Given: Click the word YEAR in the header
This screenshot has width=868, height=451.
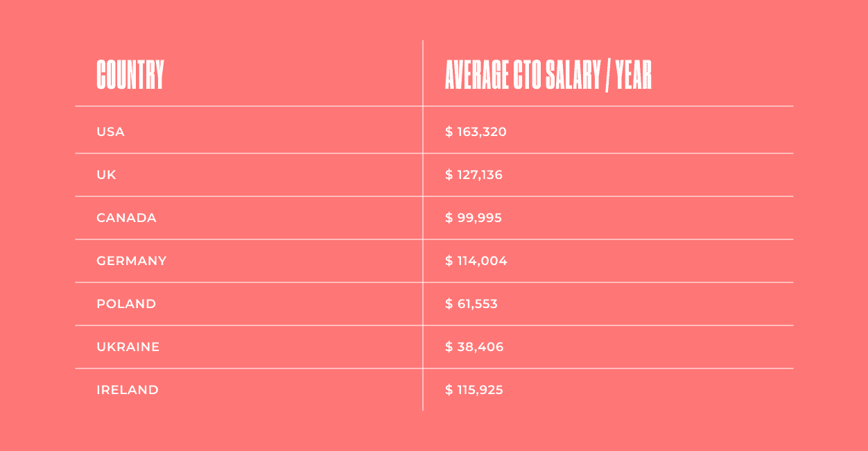Looking at the screenshot, I should [x=634, y=75].
